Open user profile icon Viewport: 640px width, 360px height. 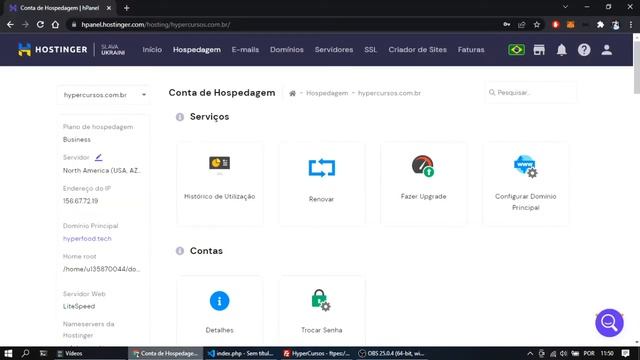[607, 50]
